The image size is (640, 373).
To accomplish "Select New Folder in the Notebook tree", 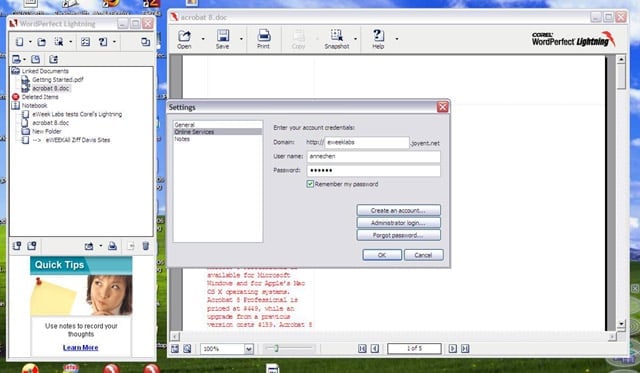I will (x=47, y=131).
